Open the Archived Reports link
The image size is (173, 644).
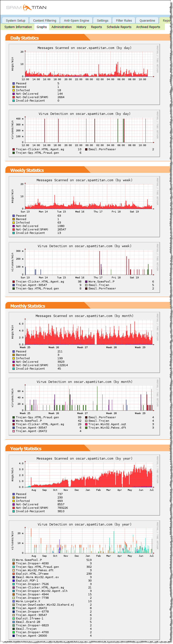pos(148,27)
